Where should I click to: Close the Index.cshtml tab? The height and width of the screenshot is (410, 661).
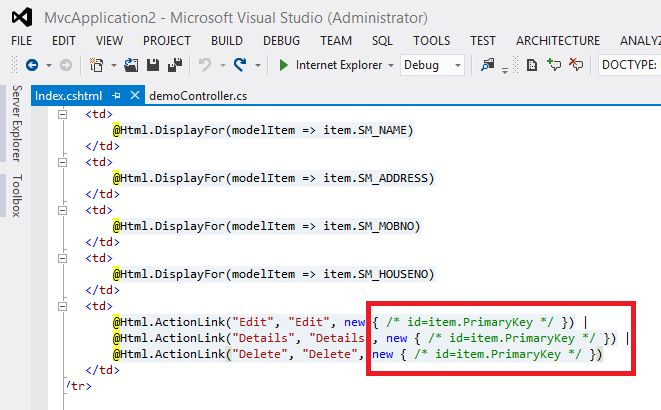135,95
